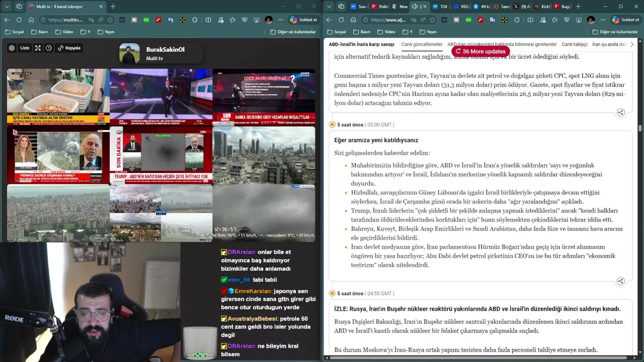Image resolution: width=644 pixels, height=362 pixels.
Task: Select the Tel Aviv weather cam stream
Action: (264, 213)
